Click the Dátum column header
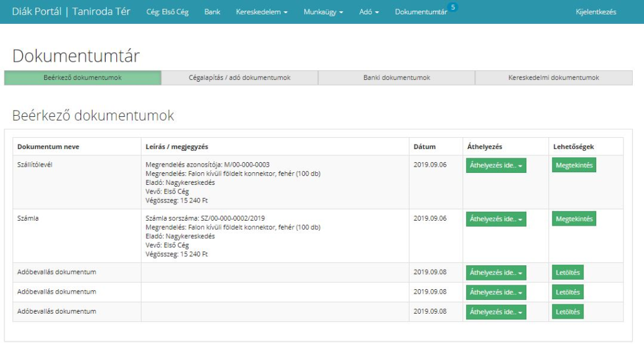644x347 pixels. [x=425, y=147]
